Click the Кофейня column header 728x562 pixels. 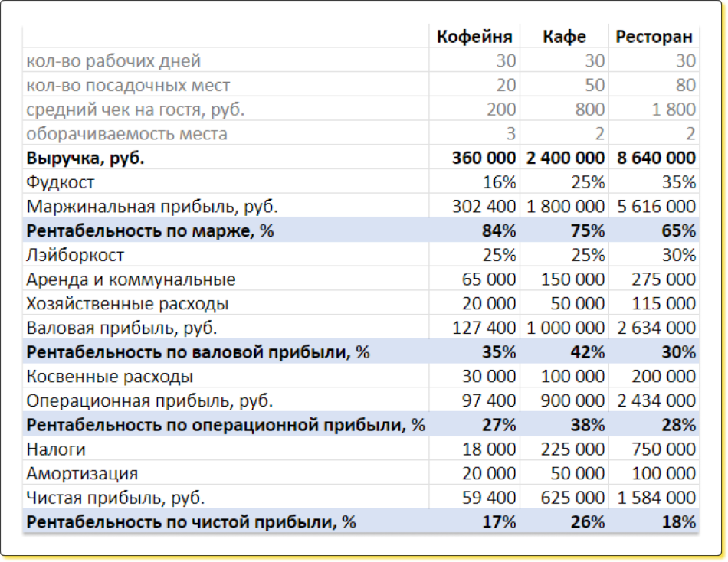(x=476, y=36)
